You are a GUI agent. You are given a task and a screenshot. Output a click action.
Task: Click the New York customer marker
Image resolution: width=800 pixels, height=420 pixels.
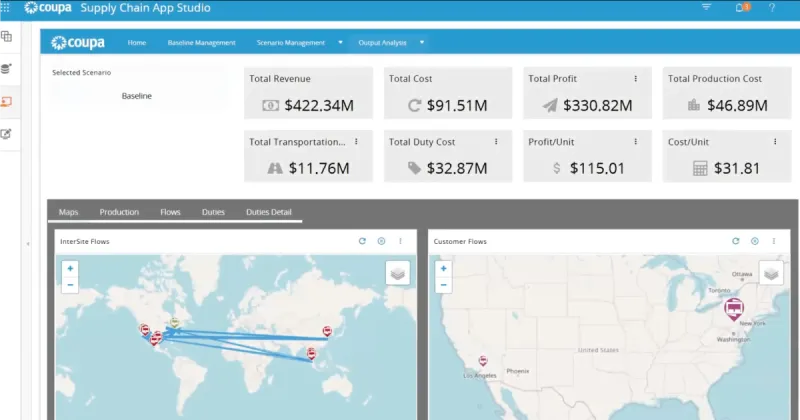pyautogui.click(x=734, y=307)
